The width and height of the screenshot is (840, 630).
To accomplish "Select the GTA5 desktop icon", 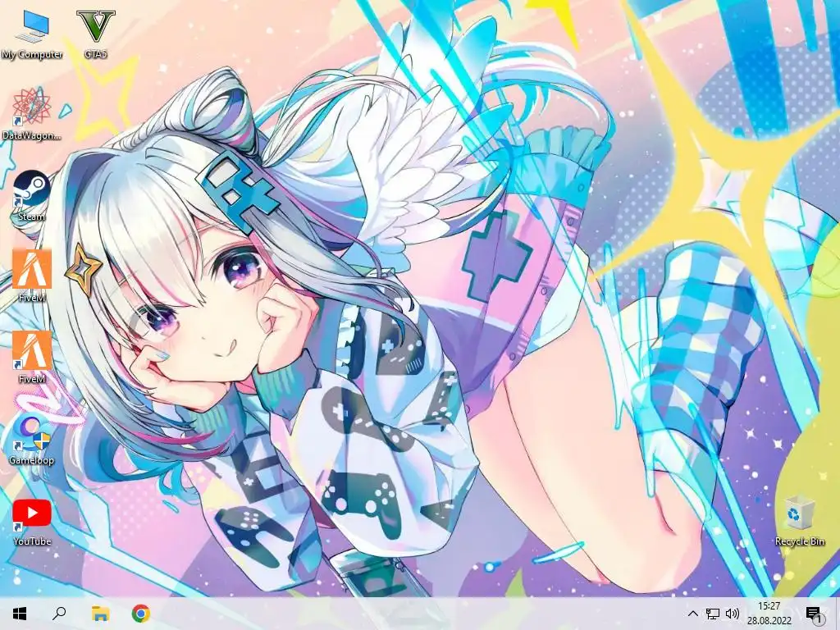I will [95, 34].
